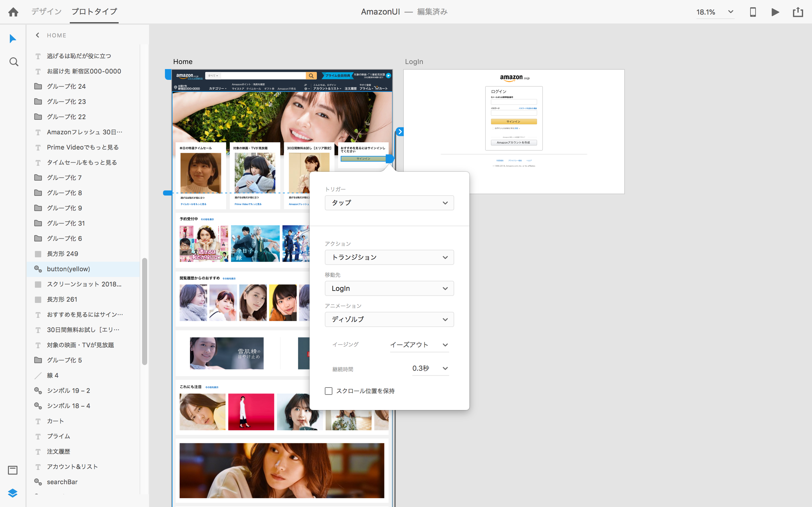Viewport: 812px width, 507px height.
Task: Open the トリガー dropdown showing タップ
Action: [x=389, y=203]
